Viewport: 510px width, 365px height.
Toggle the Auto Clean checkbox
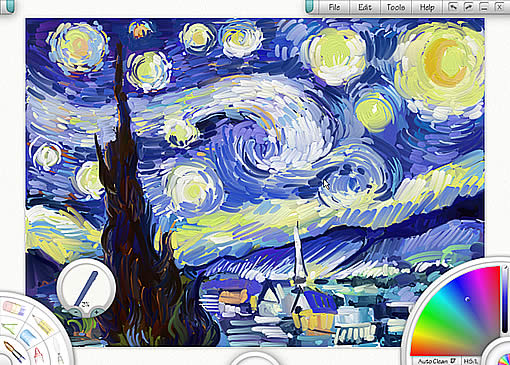click(x=453, y=361)
